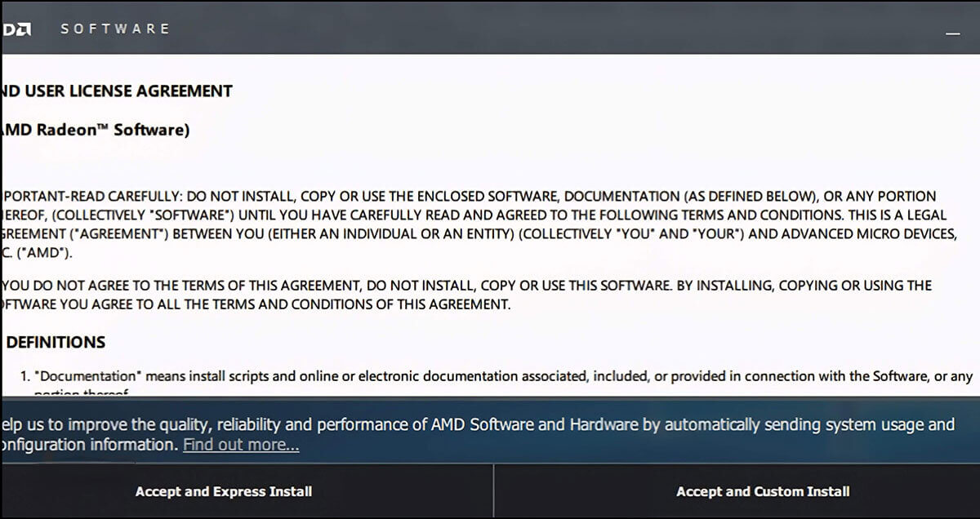Click the AMD logo in the title bar

click(18, 29)
